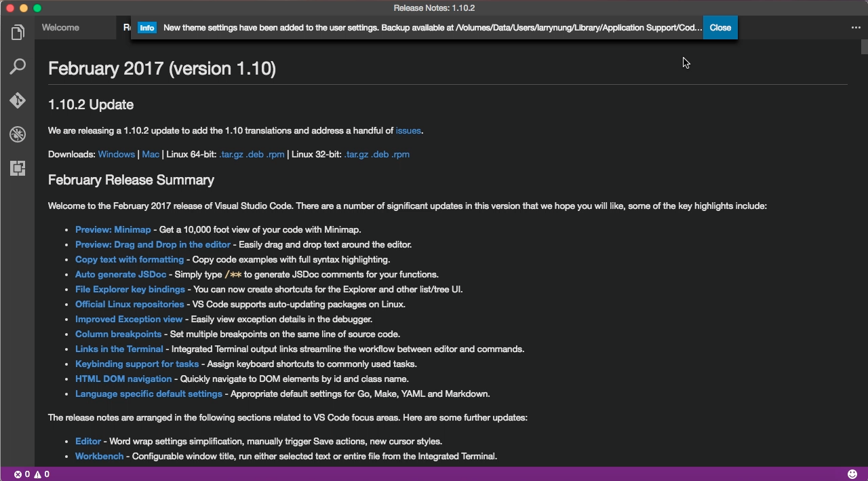
Task: Jump to the Editor section link
Action: pyautogui.click(x=88, y=441)
